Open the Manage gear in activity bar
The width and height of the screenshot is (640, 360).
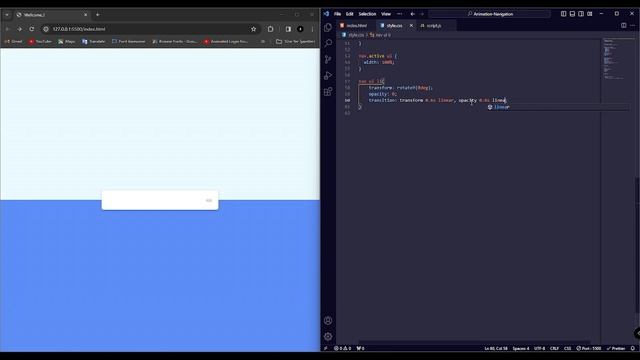click(x=328, y=336)
